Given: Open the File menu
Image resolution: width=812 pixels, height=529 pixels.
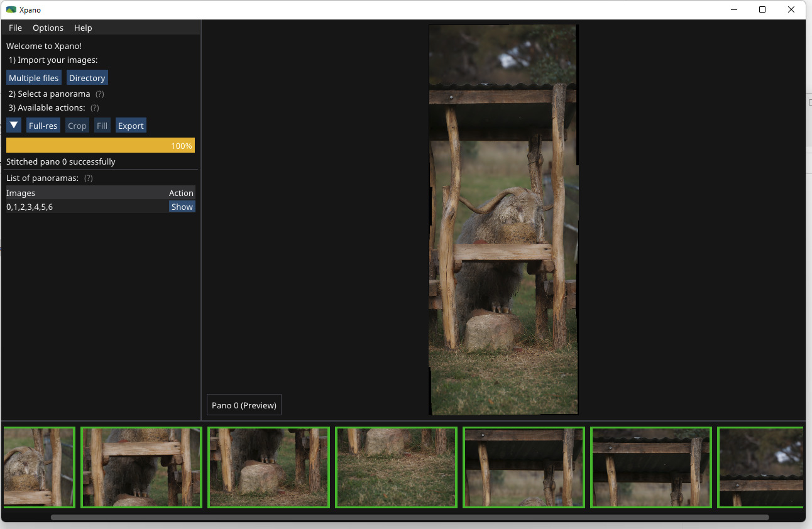Looking at the screenshot, I should point(15,28).
